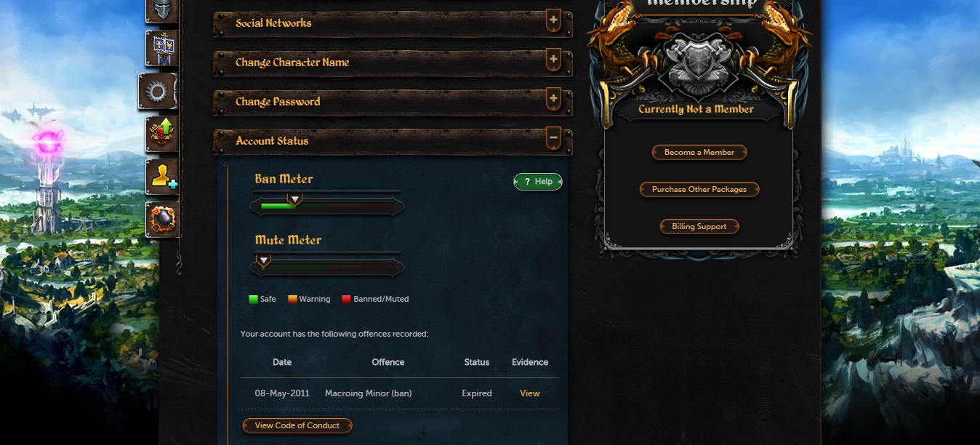Click the Mute Meter slider marker

tap(264, 260)
